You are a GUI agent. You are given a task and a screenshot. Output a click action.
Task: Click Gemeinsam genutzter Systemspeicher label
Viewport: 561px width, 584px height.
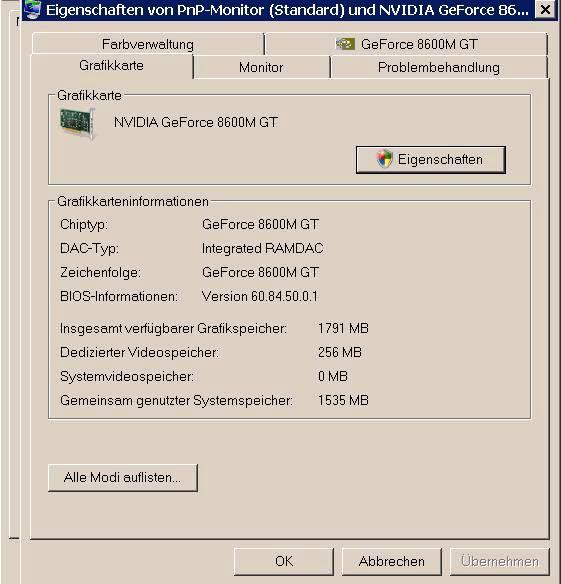click(176, 400)
